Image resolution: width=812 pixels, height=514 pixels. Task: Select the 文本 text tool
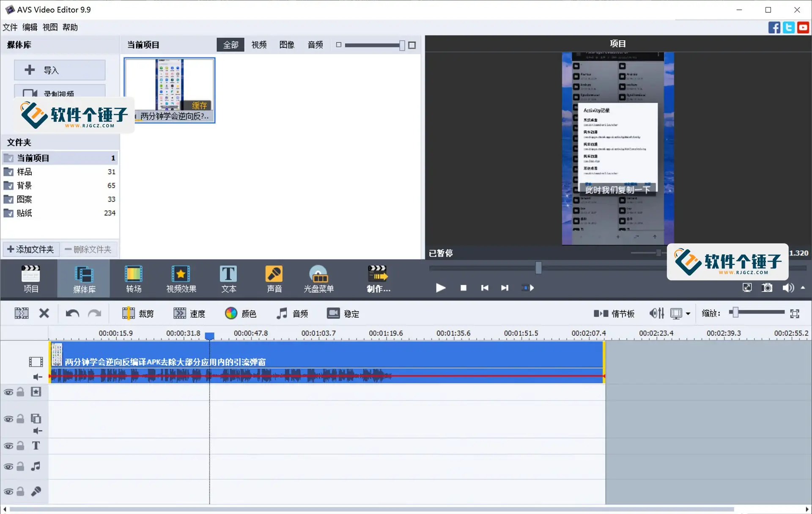coord(228,278)
